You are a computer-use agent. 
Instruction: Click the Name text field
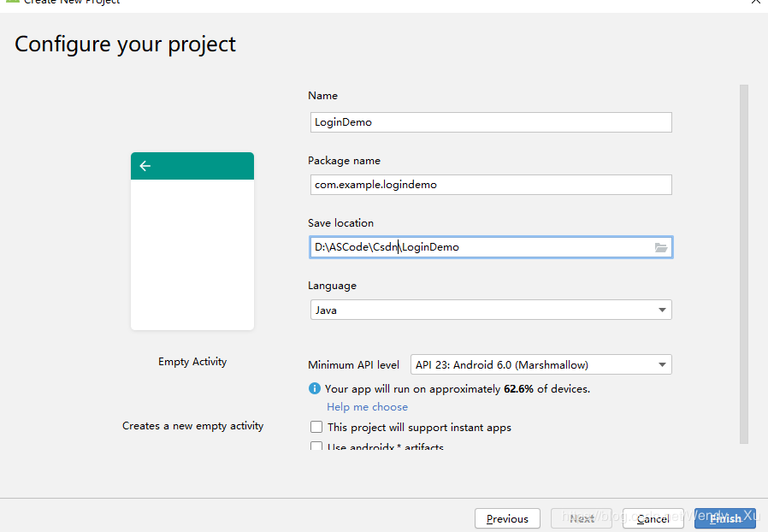click(x=490, y=122)
